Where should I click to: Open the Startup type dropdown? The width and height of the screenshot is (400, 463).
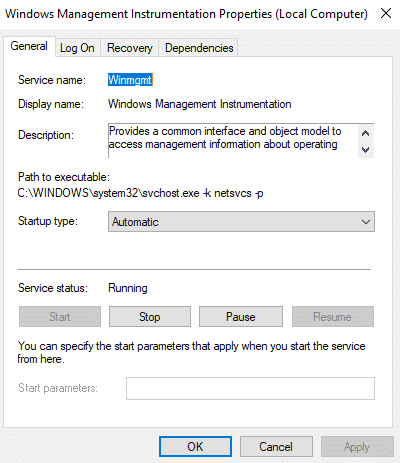coord(241,222)
